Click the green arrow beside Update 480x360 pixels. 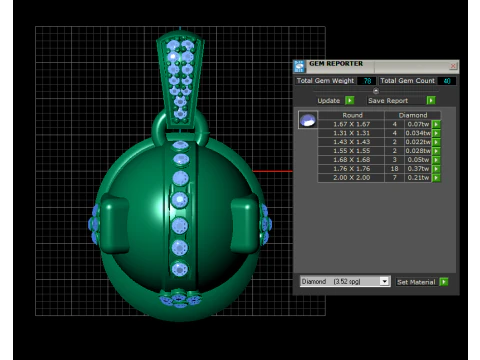[x=350, y=100]
